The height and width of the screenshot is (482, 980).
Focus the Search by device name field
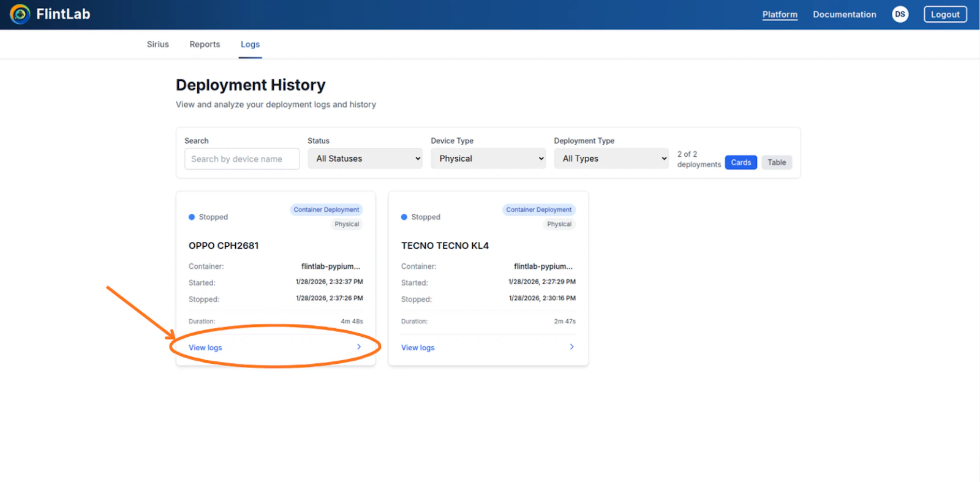242,159
